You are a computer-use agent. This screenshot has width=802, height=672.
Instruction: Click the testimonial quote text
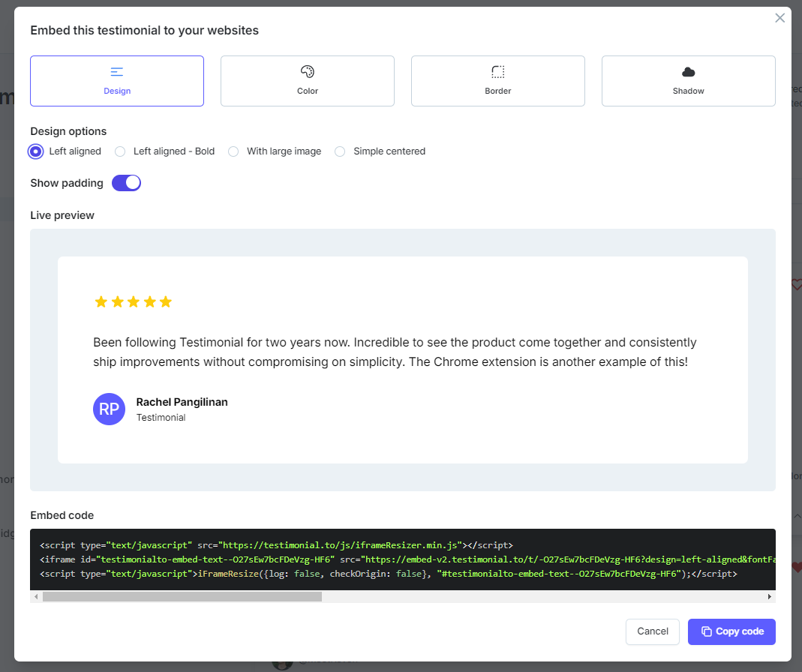click(x=395, y=352)
